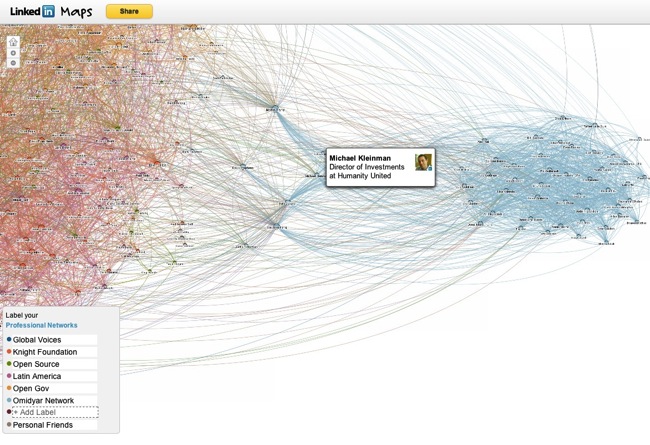Edit the Knight Foundation label field

(54, 352)
